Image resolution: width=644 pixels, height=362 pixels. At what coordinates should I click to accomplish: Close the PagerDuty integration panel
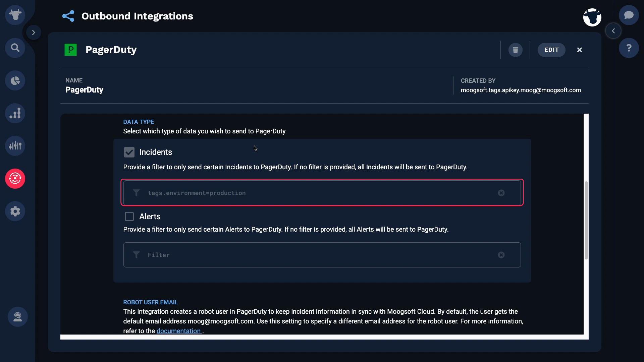[580, 50]
